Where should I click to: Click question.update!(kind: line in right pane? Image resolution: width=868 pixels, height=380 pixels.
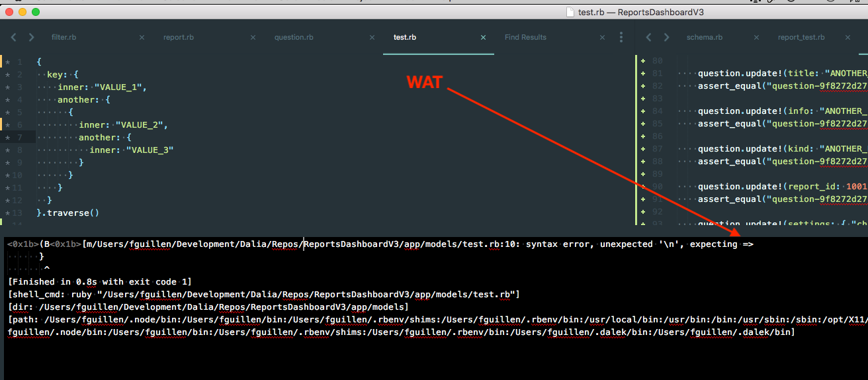[781, 149]
